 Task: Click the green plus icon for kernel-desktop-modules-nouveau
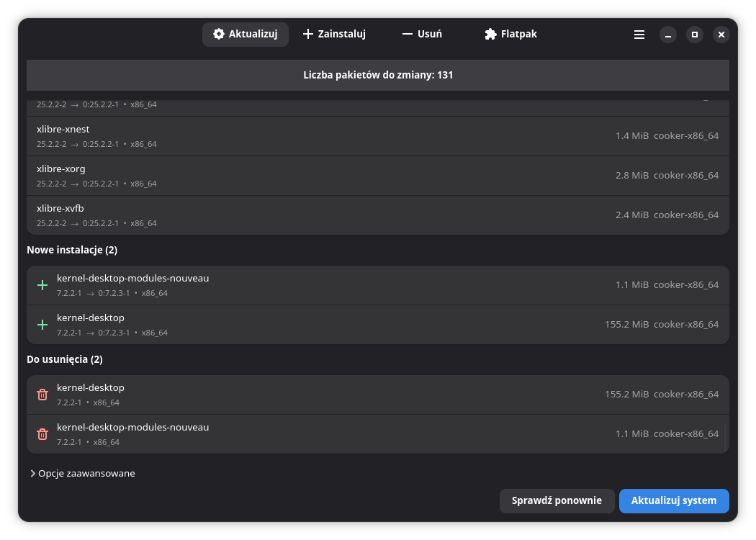(42, 285)
